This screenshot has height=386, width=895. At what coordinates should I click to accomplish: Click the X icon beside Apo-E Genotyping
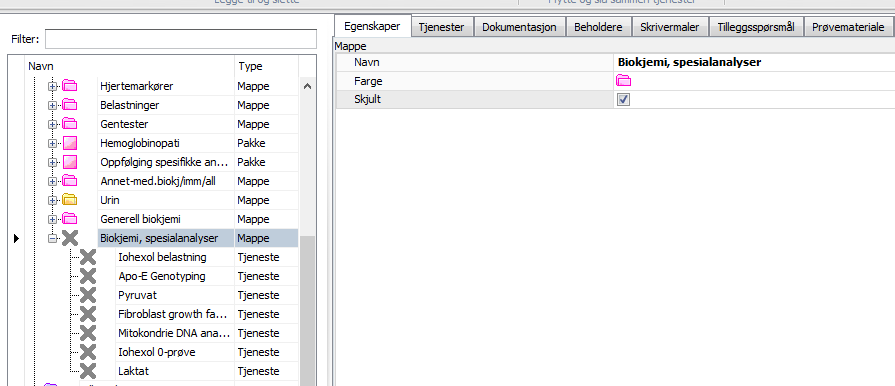pyautogui.click(x=88, y=276)
